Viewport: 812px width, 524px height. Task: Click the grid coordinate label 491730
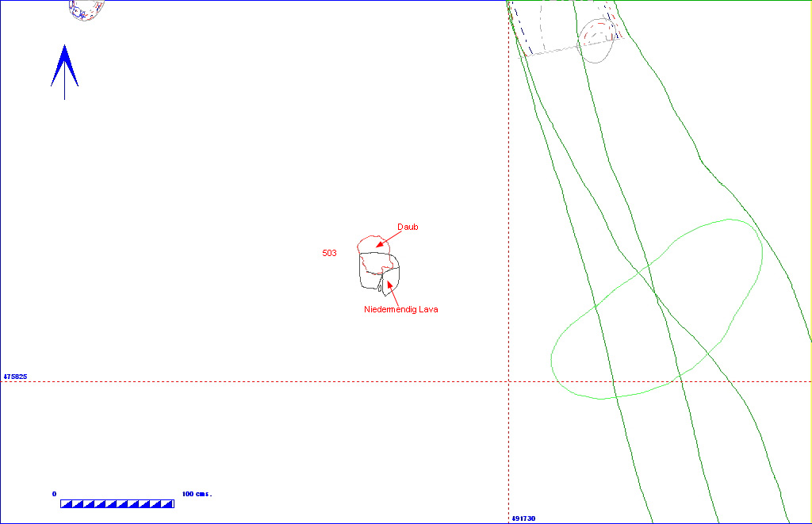coord(523,518)
